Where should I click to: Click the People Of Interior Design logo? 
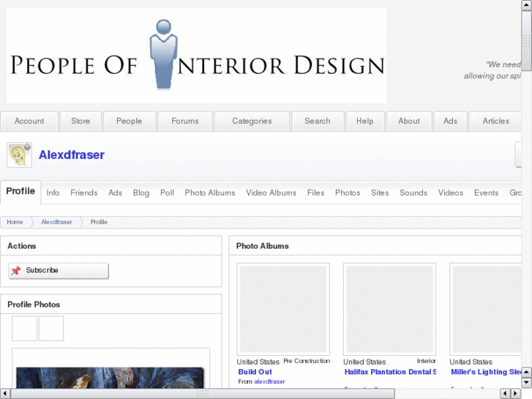click(196, 56)
